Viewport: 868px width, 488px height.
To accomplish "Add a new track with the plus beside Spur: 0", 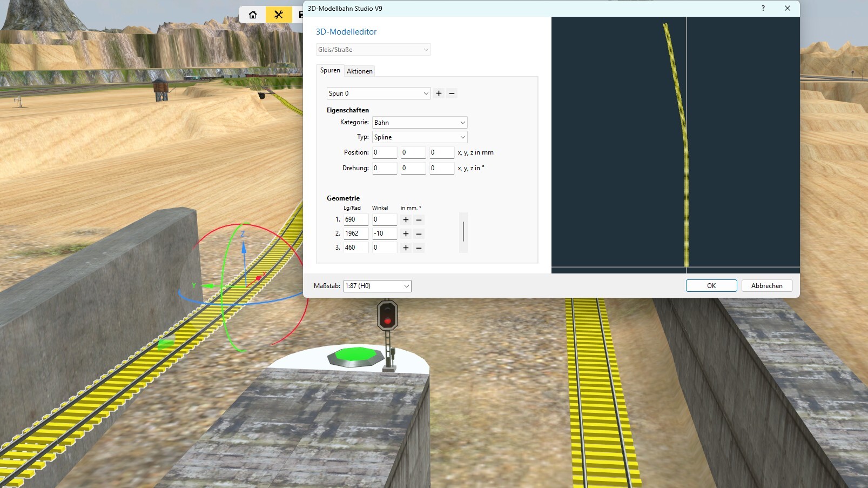I will click(x=439, y=93).
